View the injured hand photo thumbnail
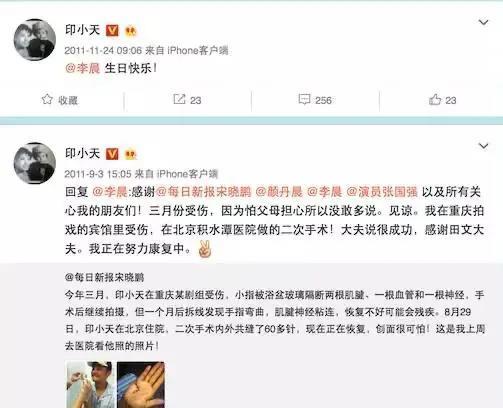503x408 pixels. 141,385
